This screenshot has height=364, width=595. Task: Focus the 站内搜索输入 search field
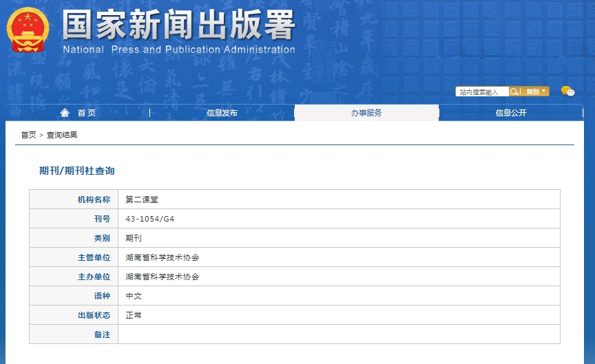pyautogui.click(x=482, y=92)
